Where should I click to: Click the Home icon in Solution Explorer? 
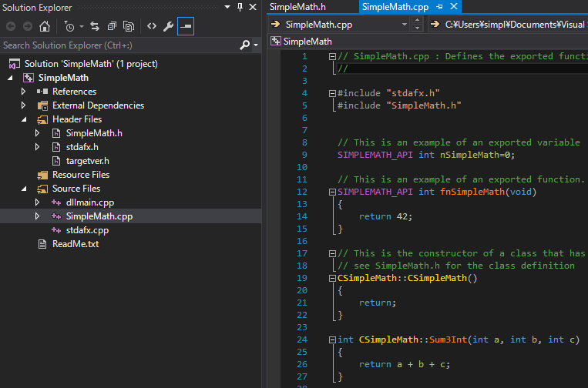[45, 26]
